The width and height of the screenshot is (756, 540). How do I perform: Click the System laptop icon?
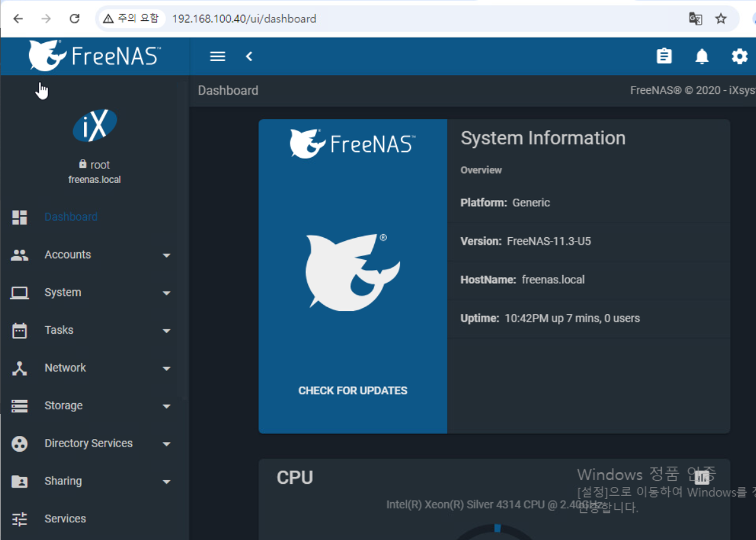click(20, 293)
